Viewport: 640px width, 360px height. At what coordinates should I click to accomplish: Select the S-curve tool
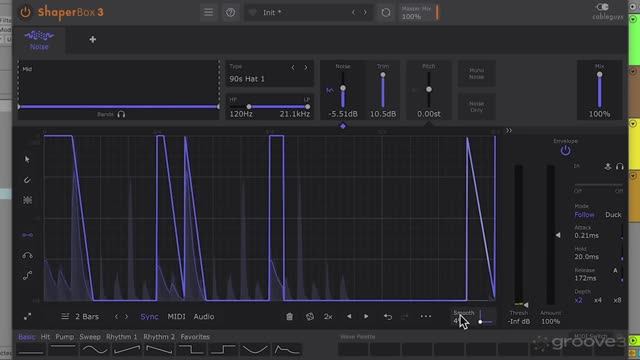point(27,276)
